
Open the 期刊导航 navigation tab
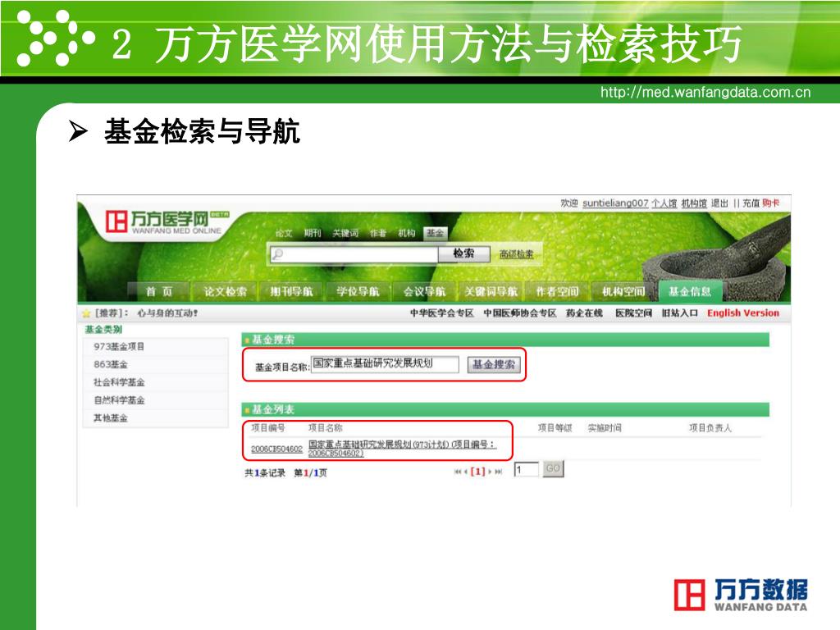291,291
